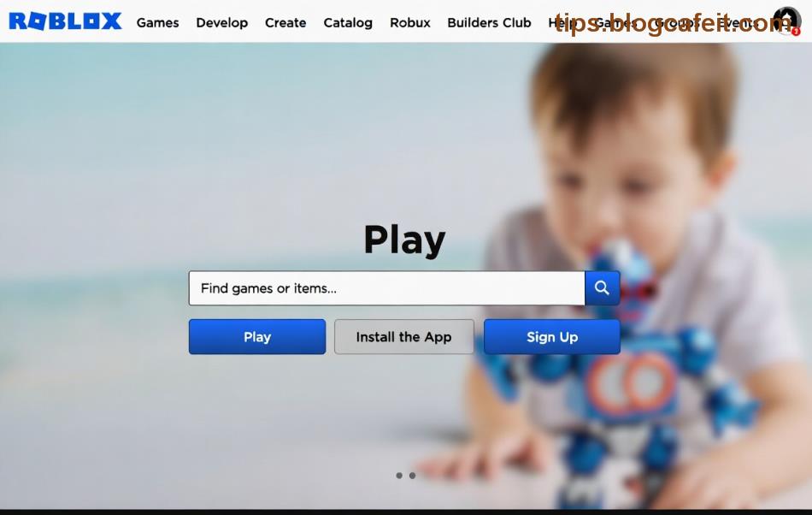This screenshot has height=515, width=812.
Task: Select the first carousel dot
Action: [399, 475]
